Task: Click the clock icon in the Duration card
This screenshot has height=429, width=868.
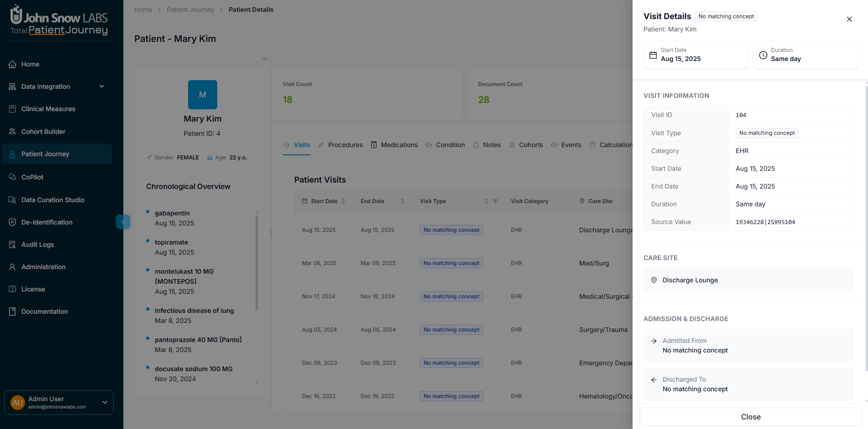Action: [x=764, y=55]
